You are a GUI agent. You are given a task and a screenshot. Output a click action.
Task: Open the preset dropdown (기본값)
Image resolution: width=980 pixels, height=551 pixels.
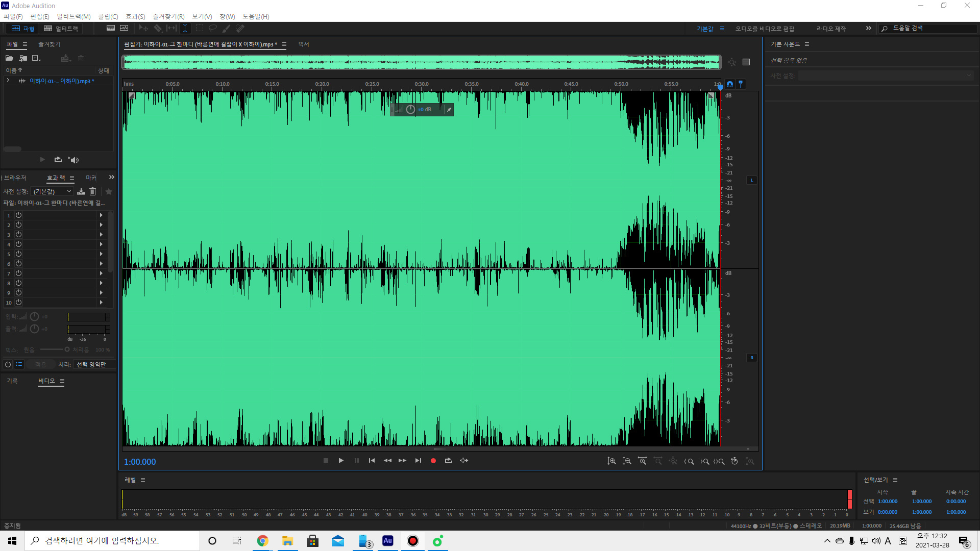point(53,192)
